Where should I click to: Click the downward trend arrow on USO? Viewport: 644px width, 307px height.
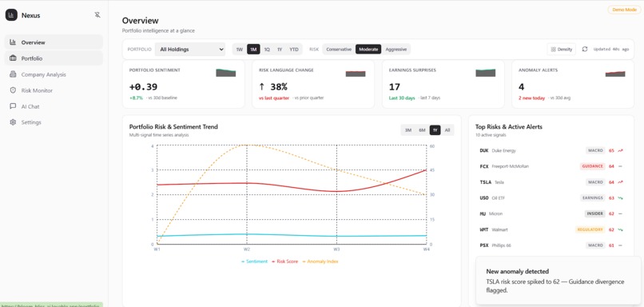tap(620, 198)
